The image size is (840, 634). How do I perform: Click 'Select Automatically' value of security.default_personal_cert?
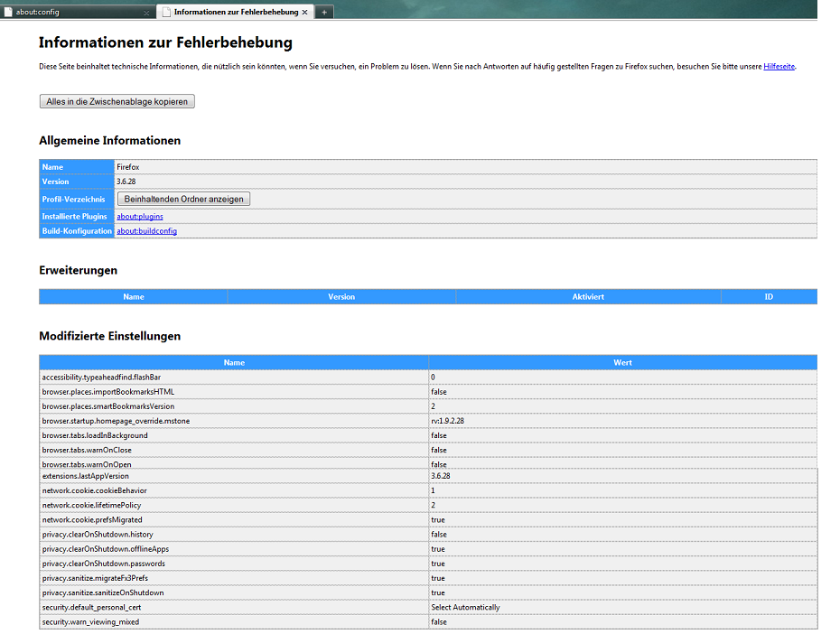(465, 608)
